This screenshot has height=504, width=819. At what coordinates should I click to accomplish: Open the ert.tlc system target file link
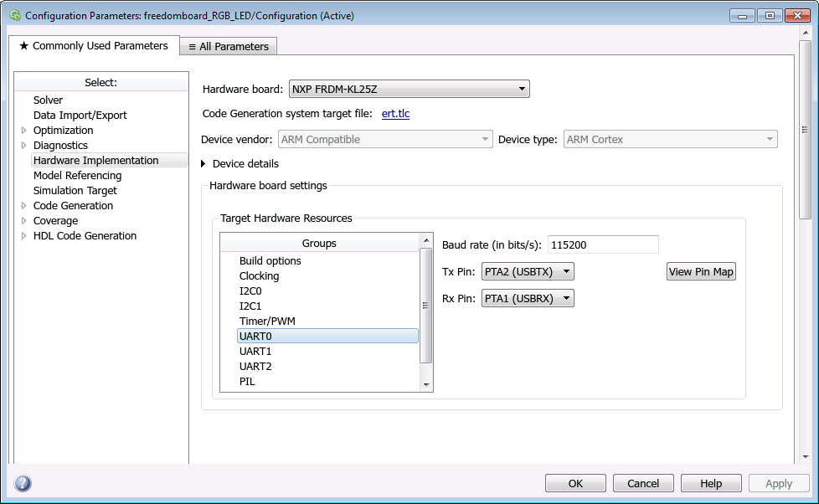(395, 114)
